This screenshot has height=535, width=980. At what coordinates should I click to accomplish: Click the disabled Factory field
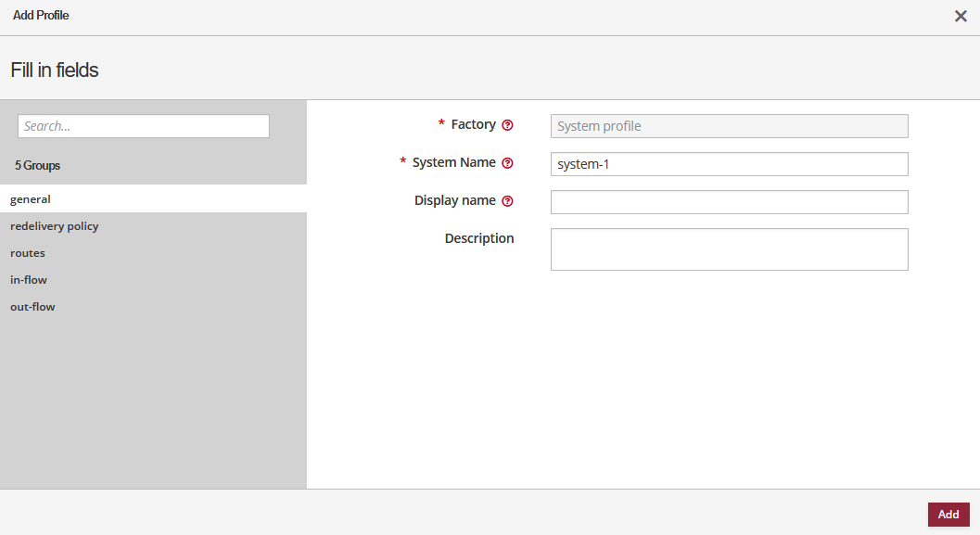click(x=729, y=125)
